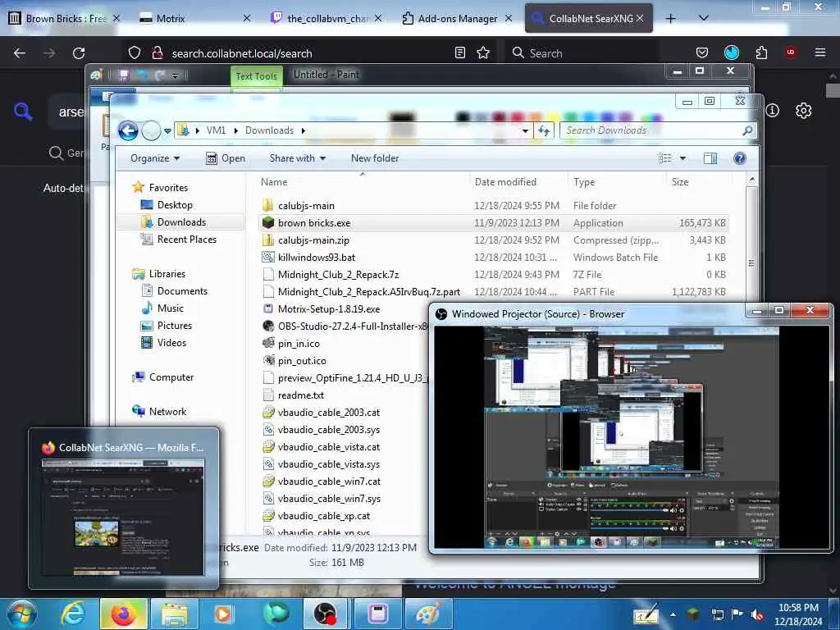Switch to Firefox in the taskbar

(123, 614)
